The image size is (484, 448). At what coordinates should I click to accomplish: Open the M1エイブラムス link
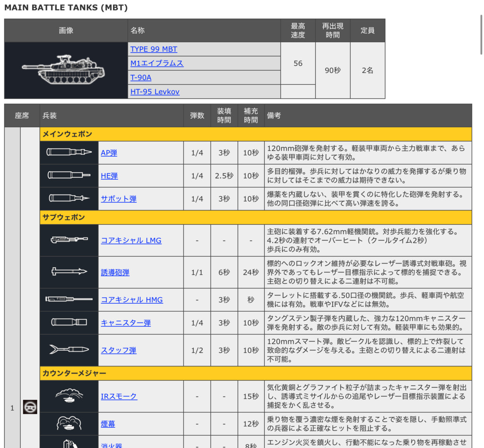pyautogui.click(x=157, y=63)
